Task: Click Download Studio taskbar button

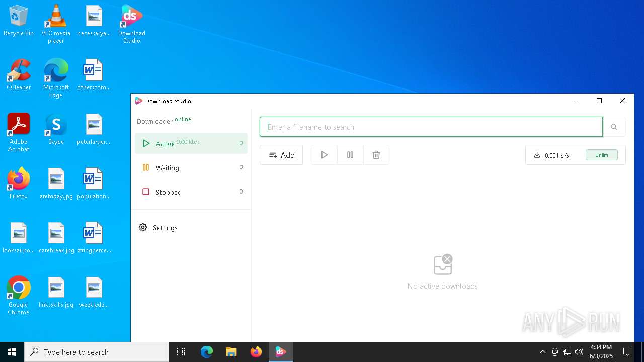Action: point(281,352)
